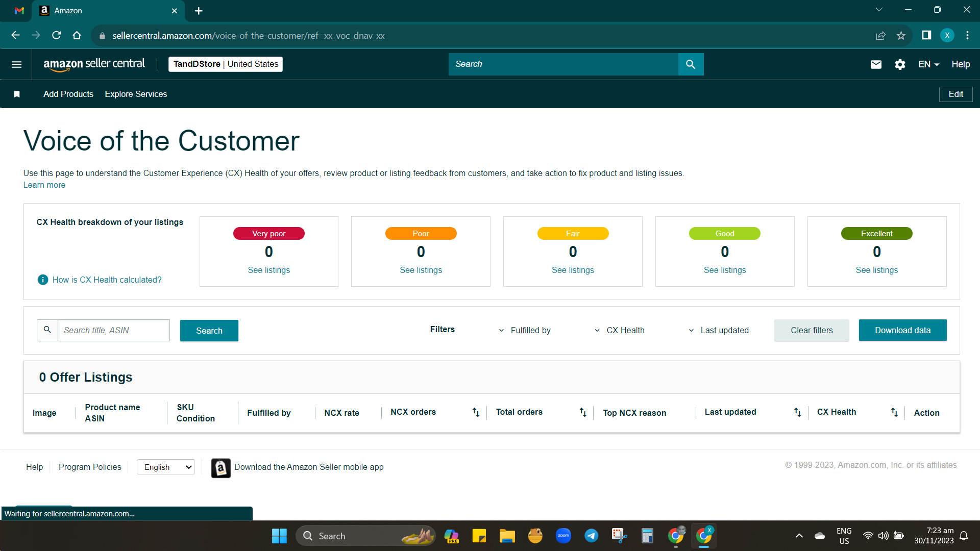Click Download the Amazon Seller mobile app link
This screenshot has height=551, width=980.
click(309, 467)
